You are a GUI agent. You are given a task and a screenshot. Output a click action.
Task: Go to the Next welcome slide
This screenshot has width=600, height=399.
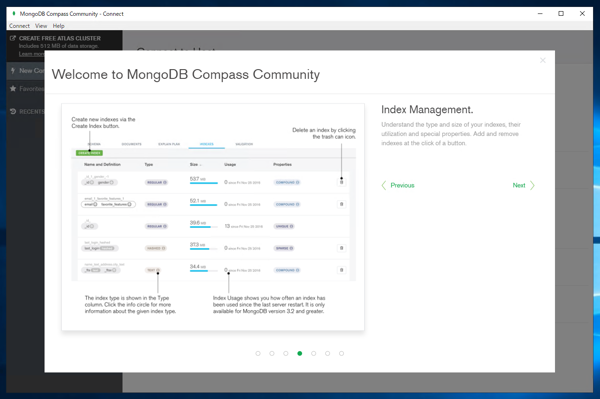[523, 186]
